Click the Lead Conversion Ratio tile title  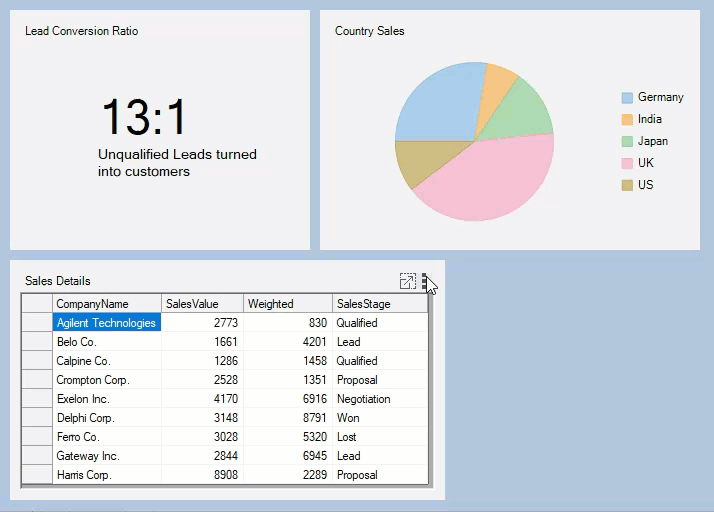point(82,31)
